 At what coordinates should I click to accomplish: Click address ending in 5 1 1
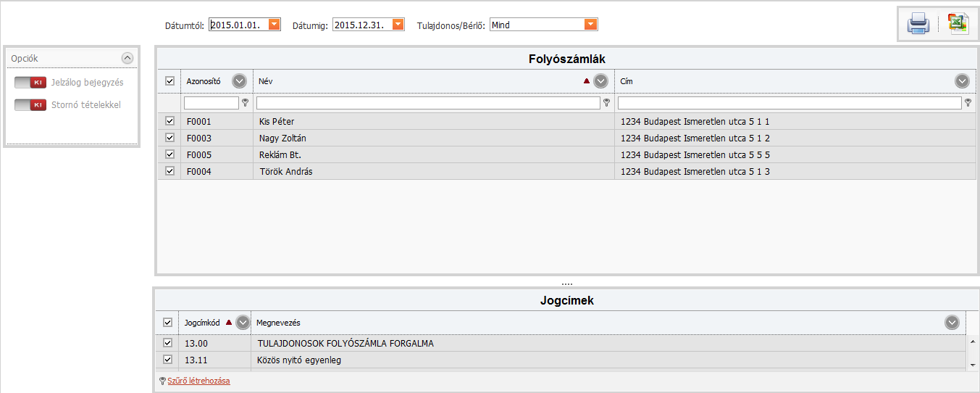[695, 121]
